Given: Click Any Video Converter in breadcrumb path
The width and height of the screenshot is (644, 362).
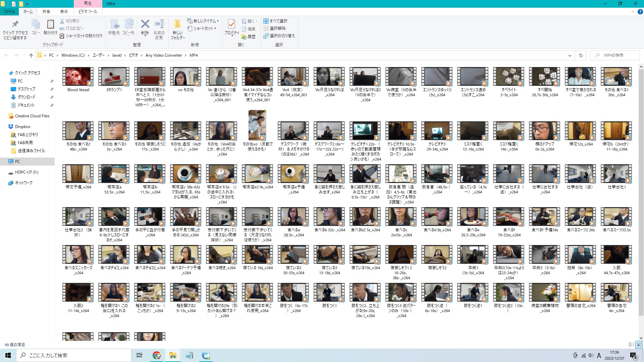Looking at the screenshot, I should coord(164,55).
